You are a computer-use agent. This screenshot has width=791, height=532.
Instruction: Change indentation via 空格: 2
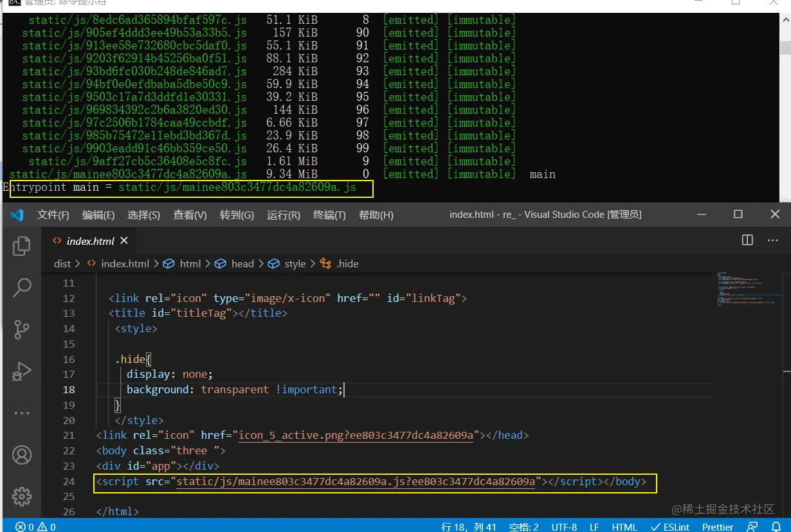(524, 526)
